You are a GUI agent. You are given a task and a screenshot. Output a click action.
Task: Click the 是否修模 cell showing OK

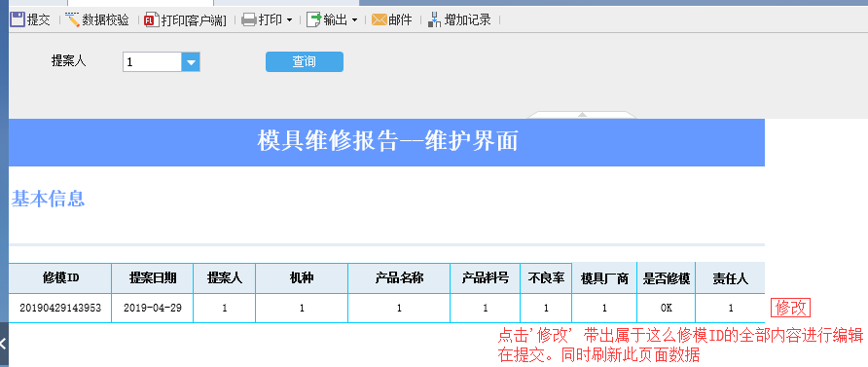tap(667, 309)
